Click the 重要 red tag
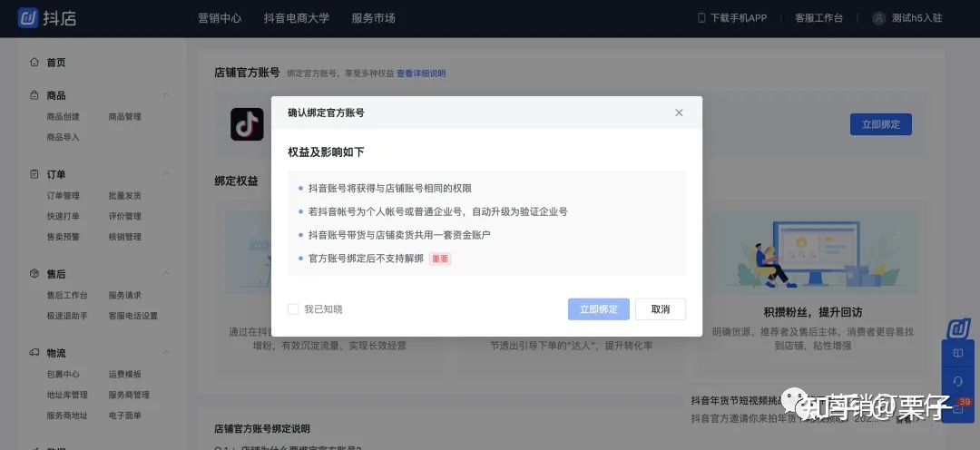Screen dimensions: 980x450 pos(440,259)
